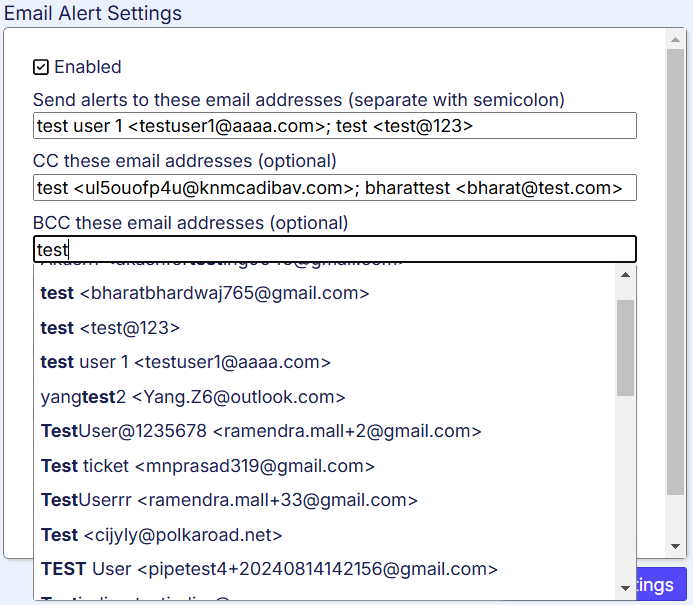The image size is (693, 605).
Task: Click the Email Alert Settings heading
Action: (93, 13)
